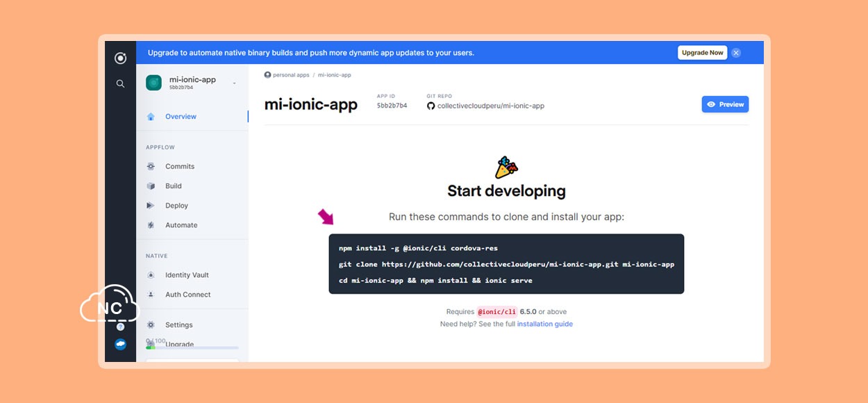Click the Upgrade Now button
868x403 pixels.
[702, 53]
